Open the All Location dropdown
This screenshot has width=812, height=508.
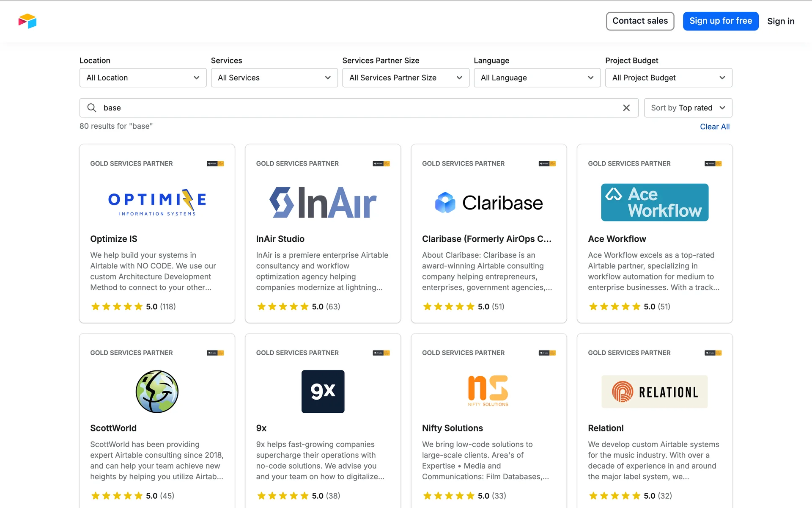click(x=143, y=78)
